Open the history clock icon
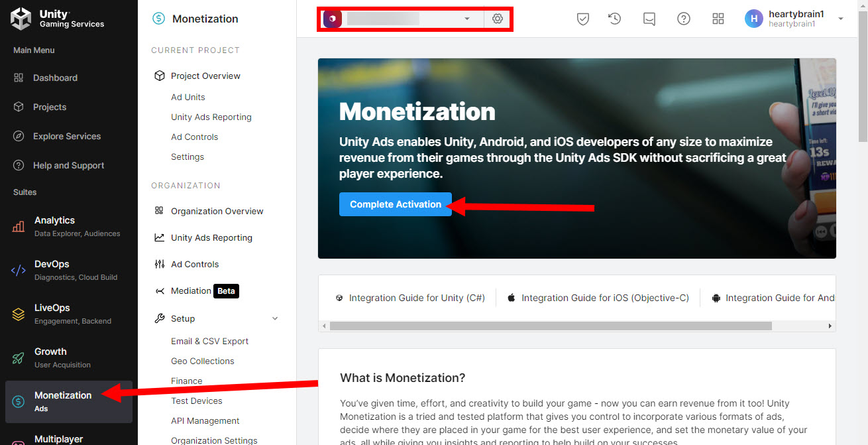Viewport: 868px width, 445px height. (615, 19)
